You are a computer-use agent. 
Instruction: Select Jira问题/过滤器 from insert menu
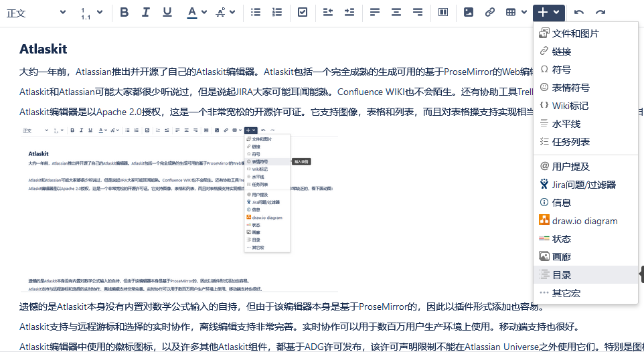pos(585,185)
